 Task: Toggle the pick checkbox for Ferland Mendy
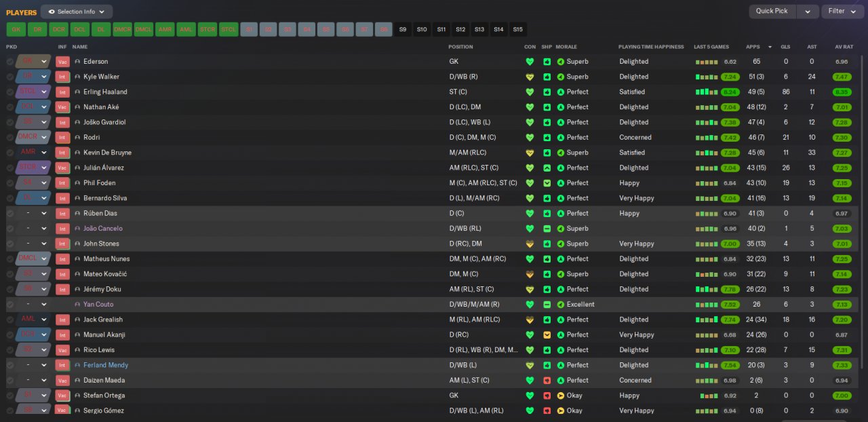[10, 365]
